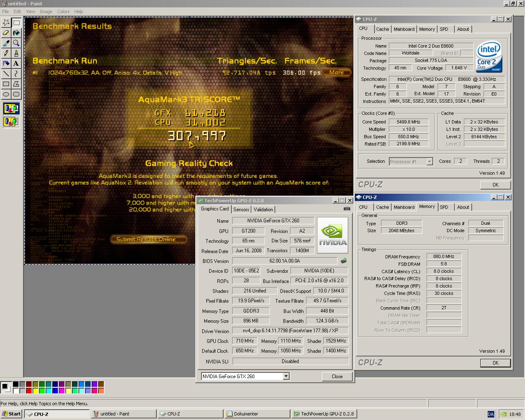Click the Intel Core 2 Duo logo in CPU-Z
The height and width of the screenshot is (420, 525).
click(x=489, y=56)
